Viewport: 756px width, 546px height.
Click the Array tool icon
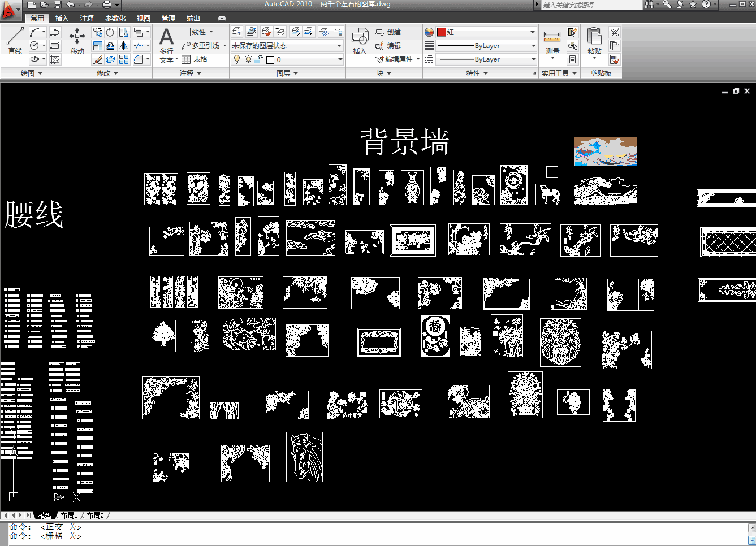[124, 59]
